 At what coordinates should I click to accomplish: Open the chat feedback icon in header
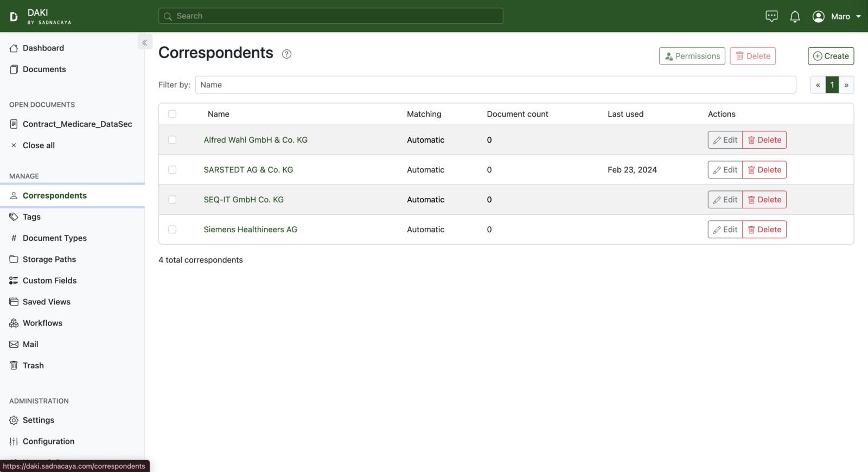click(x=771, y=16)
